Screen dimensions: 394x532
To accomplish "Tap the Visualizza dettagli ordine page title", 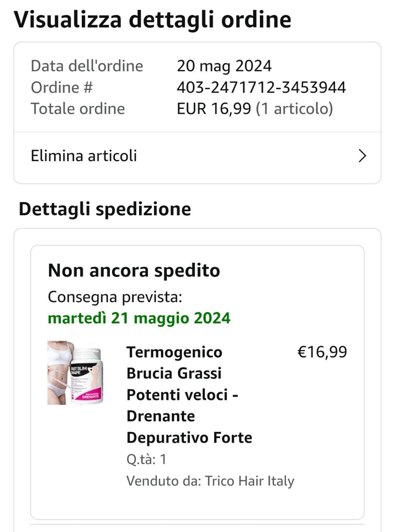I will (152, 20).
